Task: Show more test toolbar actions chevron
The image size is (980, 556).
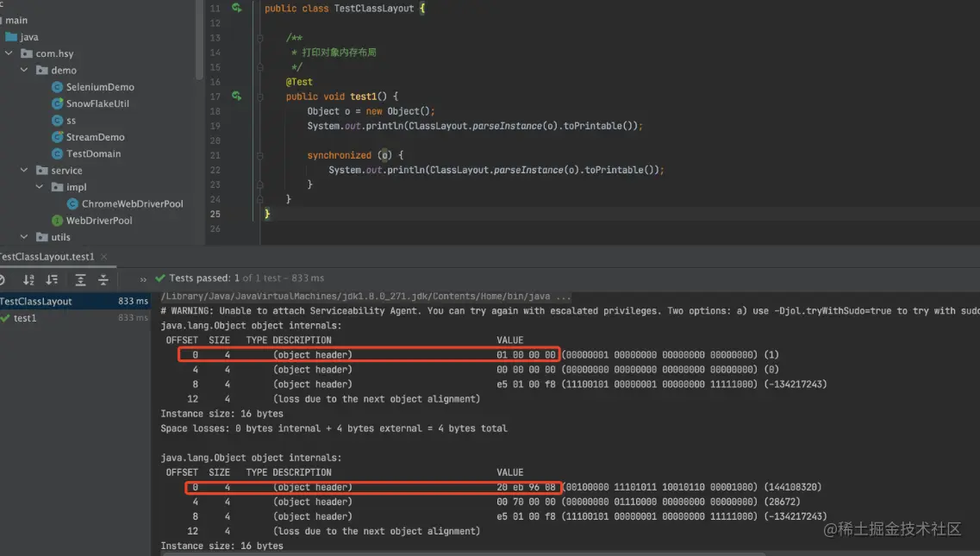Action: coord(143,279)
